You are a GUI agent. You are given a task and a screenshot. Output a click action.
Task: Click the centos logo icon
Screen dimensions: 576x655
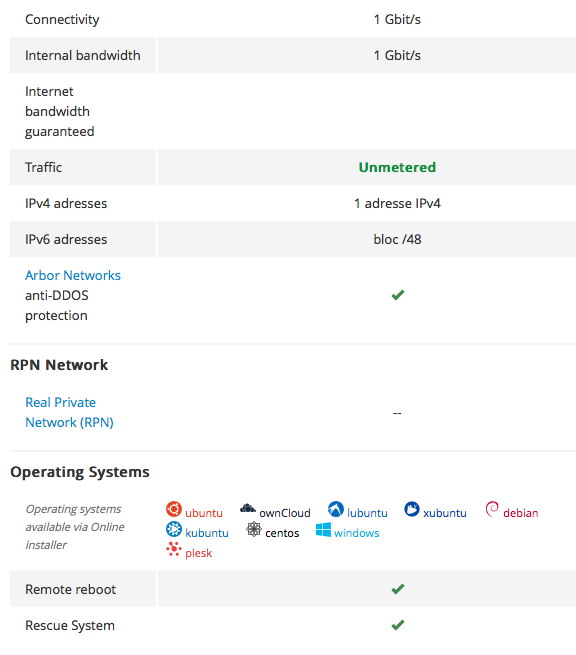[254, 529]
